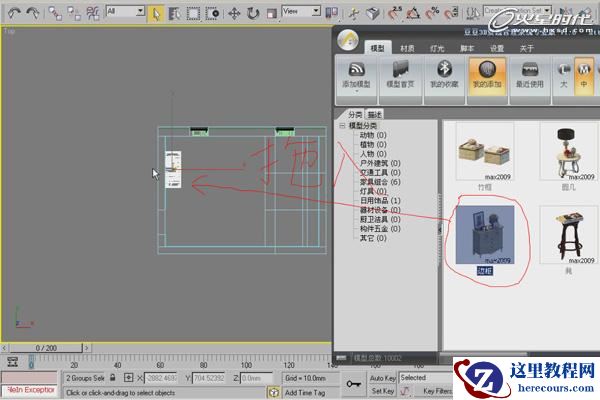
Task: Open the 分类 sub-tab
Action: [355, 114]
